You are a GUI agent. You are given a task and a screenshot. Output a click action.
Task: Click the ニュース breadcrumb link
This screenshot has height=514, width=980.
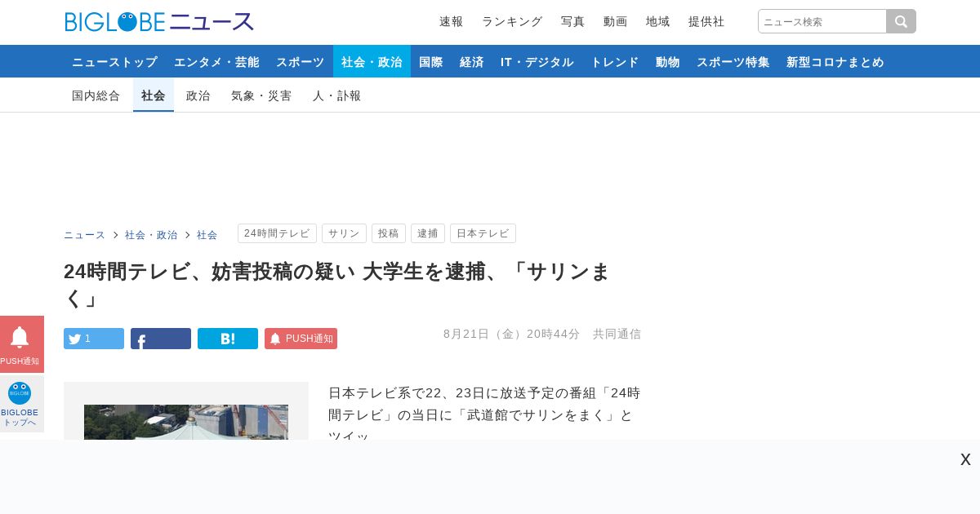(85, 235)
